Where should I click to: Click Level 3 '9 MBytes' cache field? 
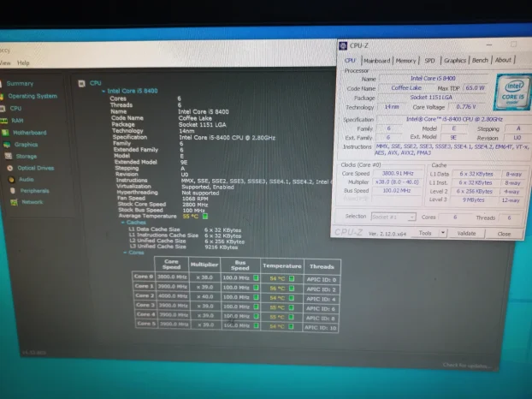click(474, 200)
